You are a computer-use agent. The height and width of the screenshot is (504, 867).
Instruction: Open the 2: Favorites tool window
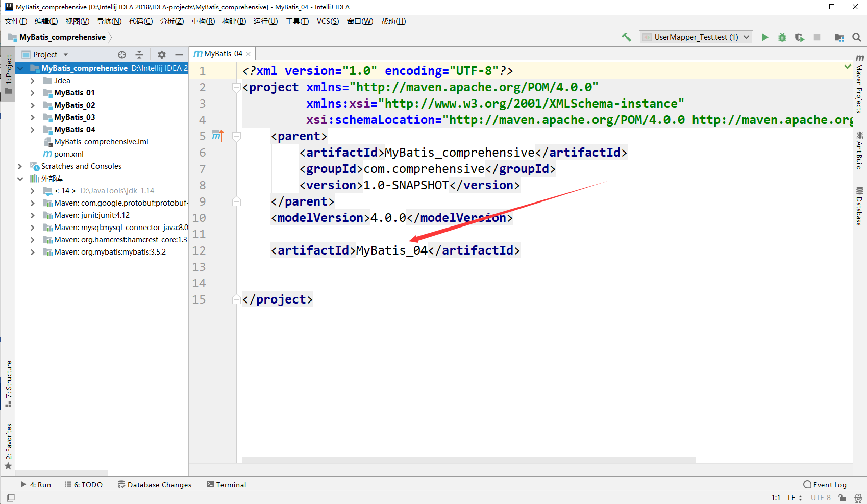pos(8,446)
